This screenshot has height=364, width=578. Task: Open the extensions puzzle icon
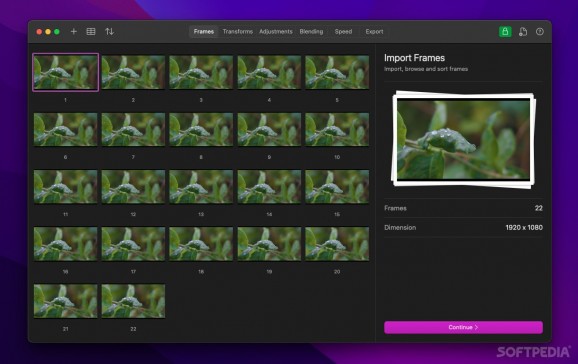pos(523,32)
